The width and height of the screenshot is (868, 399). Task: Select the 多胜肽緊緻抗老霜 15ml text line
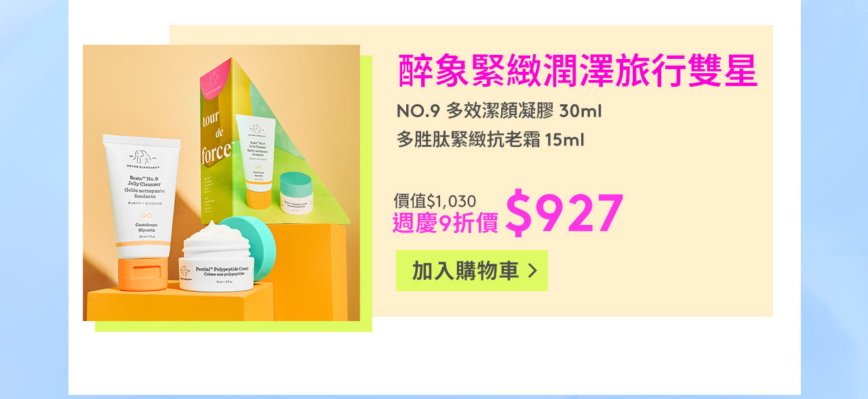[x=490, y=140]
